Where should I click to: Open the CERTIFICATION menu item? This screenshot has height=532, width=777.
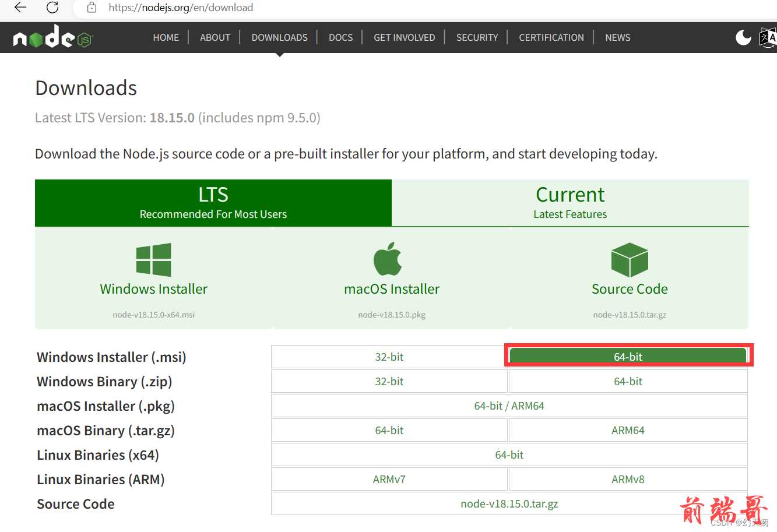[x=551, y=37]
